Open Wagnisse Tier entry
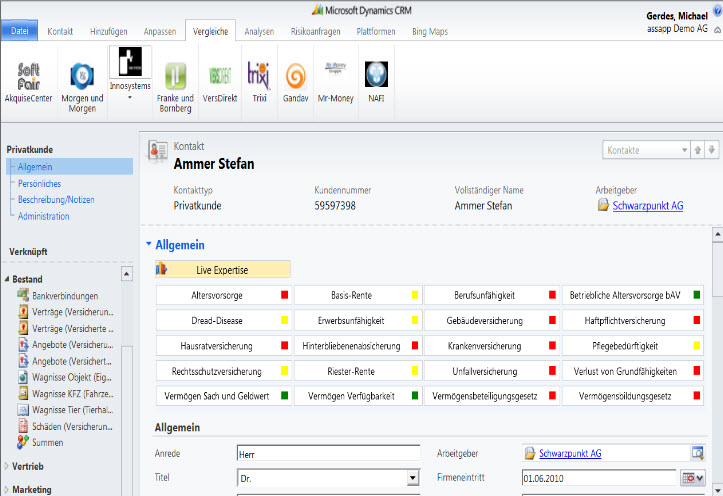723x496 pixels. coord(66,410)
